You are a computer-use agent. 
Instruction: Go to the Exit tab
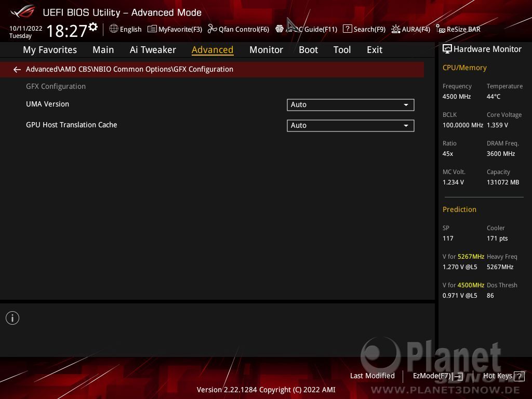(375, 50)
